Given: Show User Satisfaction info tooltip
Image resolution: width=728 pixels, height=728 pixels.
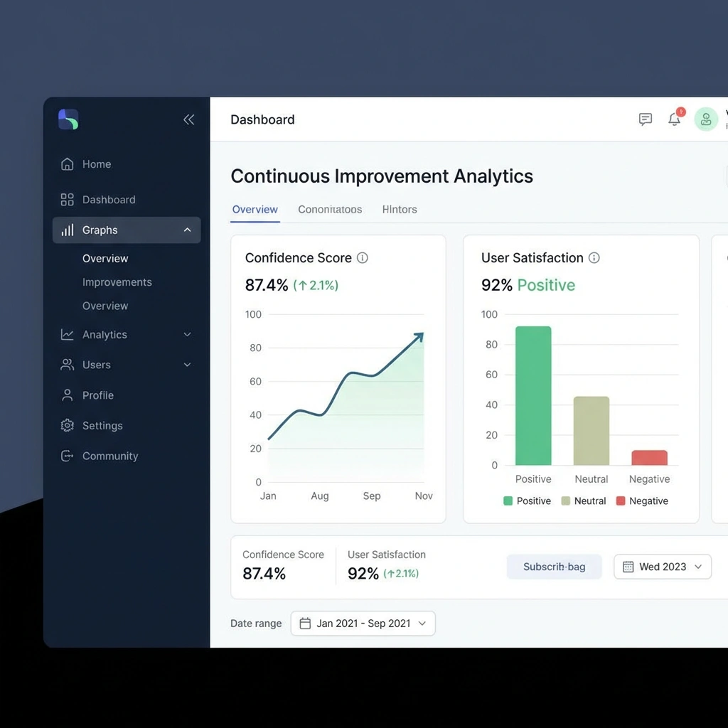Looking at the screenshot, I should [x=594, y=258].
